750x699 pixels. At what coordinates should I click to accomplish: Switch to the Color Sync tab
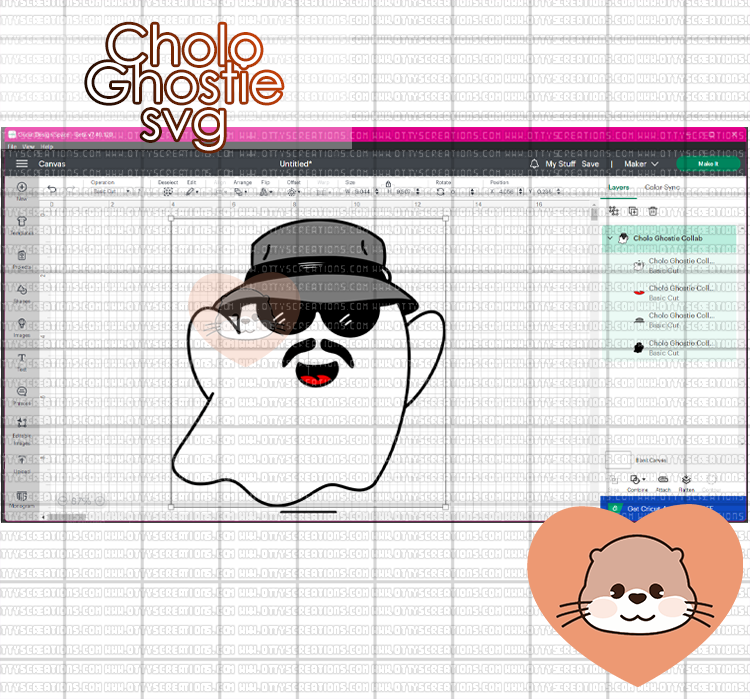click(662, 187)
